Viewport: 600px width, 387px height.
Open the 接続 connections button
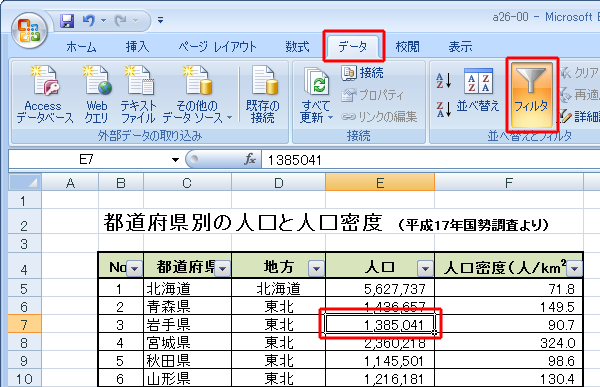pos(363,73)
